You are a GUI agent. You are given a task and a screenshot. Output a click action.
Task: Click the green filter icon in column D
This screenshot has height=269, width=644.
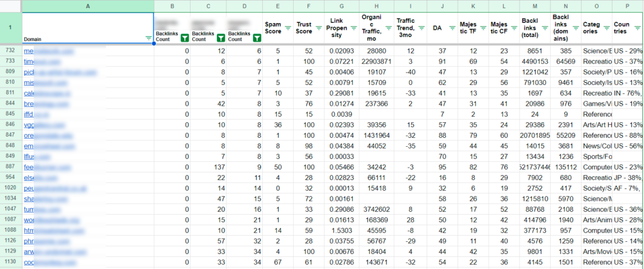258,38
